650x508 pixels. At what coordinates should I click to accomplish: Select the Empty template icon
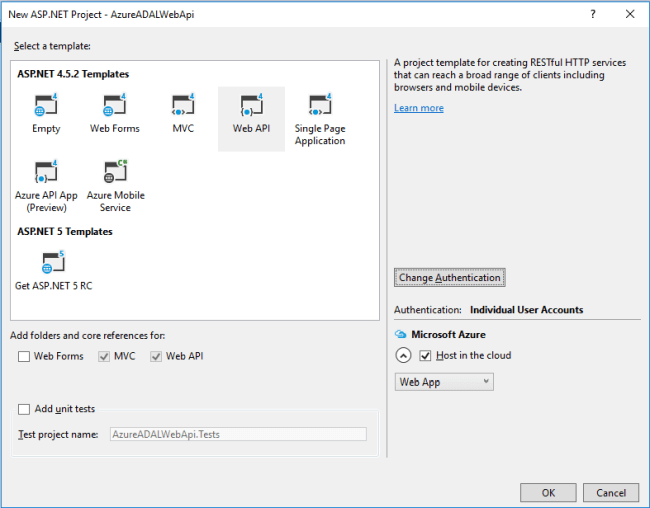pyautogui.click(x=46, y=105)
